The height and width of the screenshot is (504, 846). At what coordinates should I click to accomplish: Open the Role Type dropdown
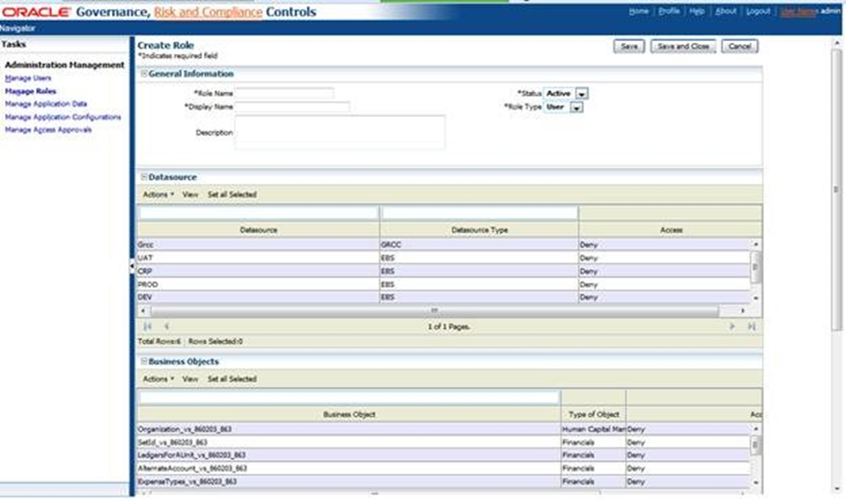pyautogui.click(x=577, y=108)
